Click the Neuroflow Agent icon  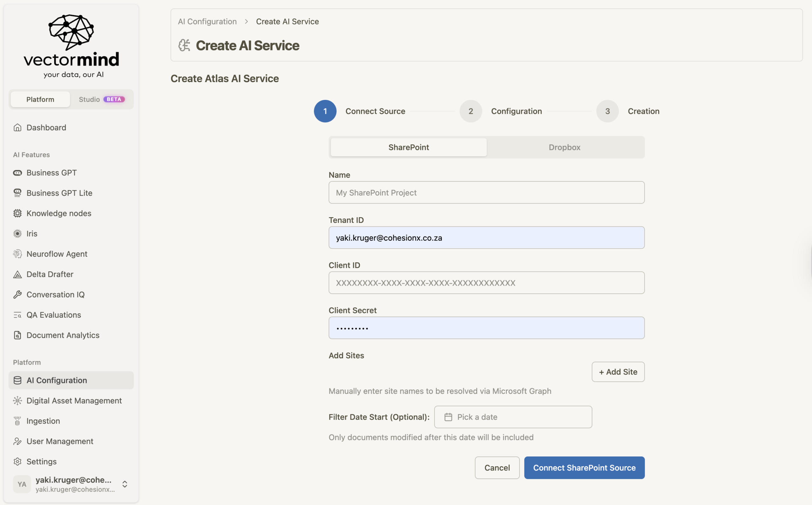click(17, 254)
